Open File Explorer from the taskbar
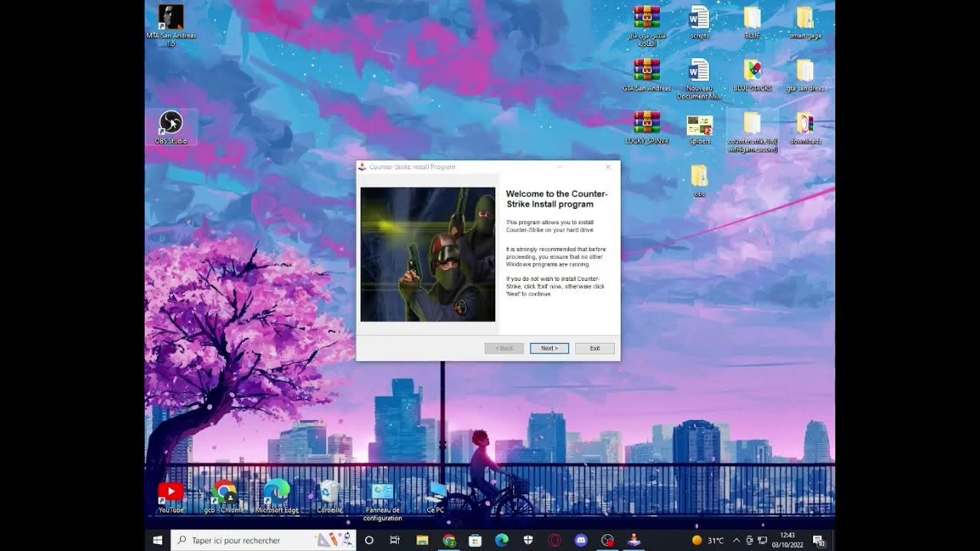 point(422,540)
